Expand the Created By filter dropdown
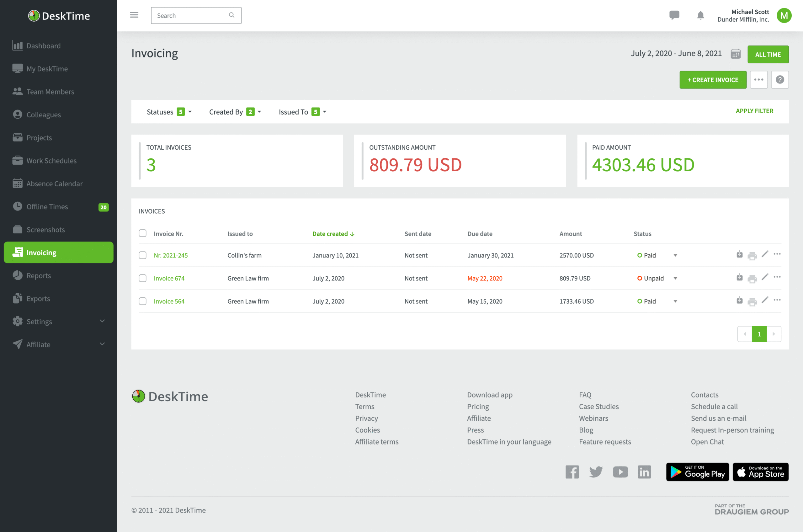803x532 pixels. [x=235, y=112]
